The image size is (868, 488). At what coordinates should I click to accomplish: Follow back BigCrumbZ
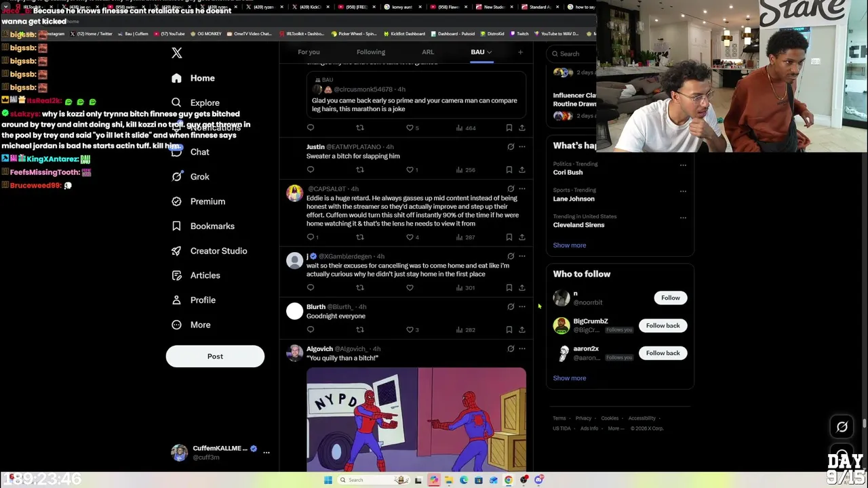click(x=663, y=325)
